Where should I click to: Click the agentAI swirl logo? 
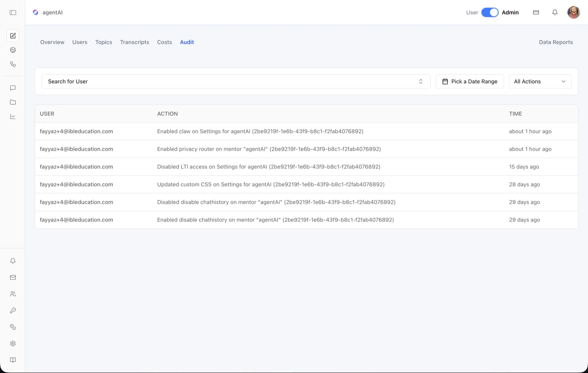coord(35,12)
